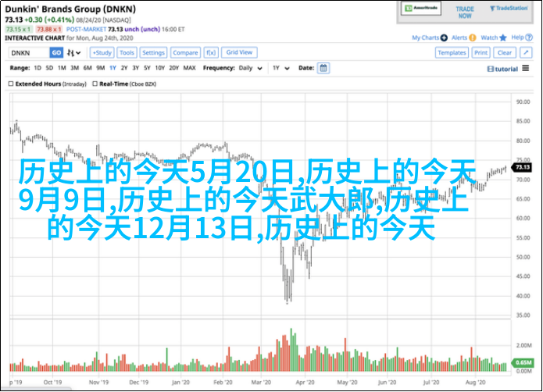Open the 1Y period dropdown
Screen dimensions: 543x392
(x=280, y=68)
